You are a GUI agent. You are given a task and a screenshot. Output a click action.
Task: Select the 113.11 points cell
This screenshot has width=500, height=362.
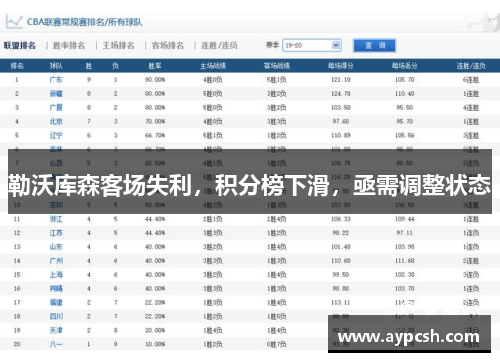pos(341,302)
